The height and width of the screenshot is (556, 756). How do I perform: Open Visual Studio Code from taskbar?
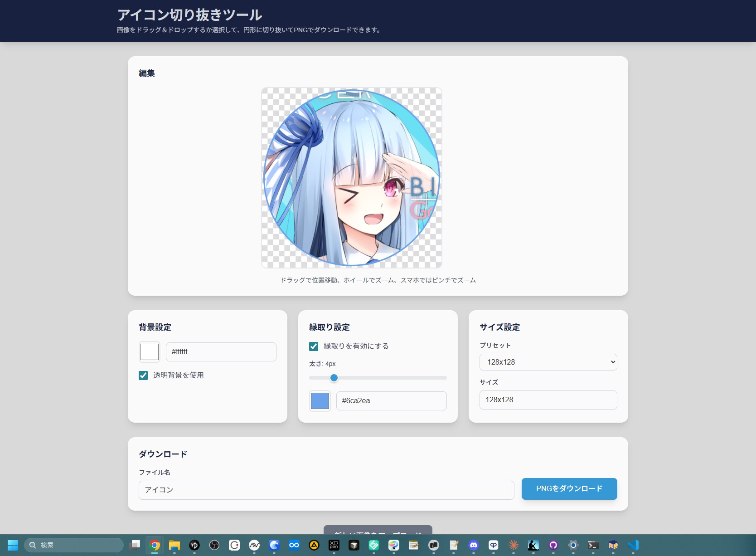[633, 545]
